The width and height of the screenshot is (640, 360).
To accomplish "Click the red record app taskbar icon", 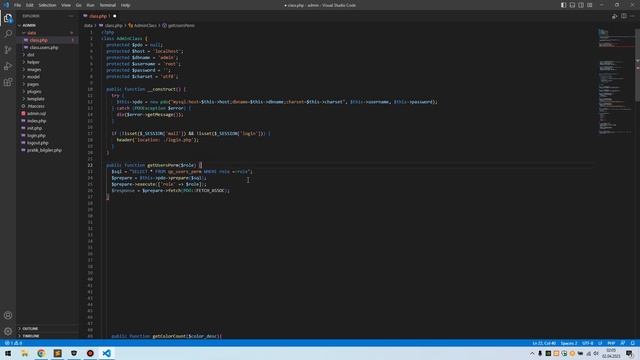I will click(90, 353).
